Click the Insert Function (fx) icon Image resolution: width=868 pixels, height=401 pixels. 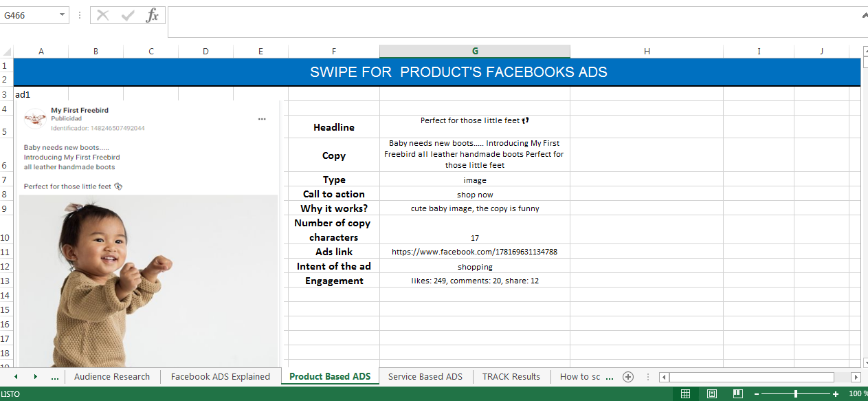click(x=152, y=15)
